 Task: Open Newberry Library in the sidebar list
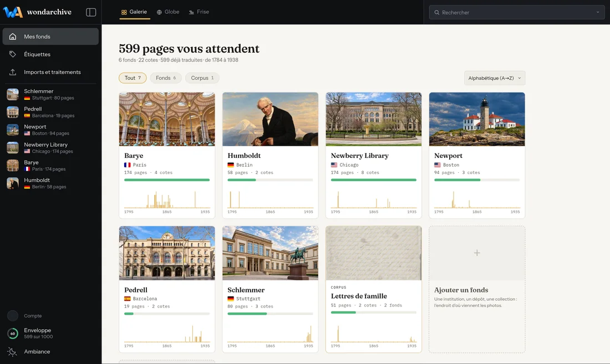tap(50, 147)
